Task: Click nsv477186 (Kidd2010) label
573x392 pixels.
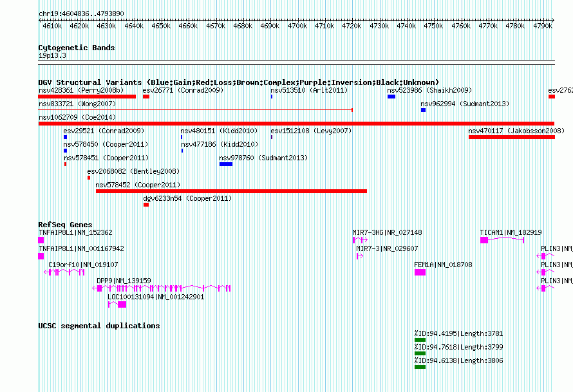Action: click(x=220, y=144)
